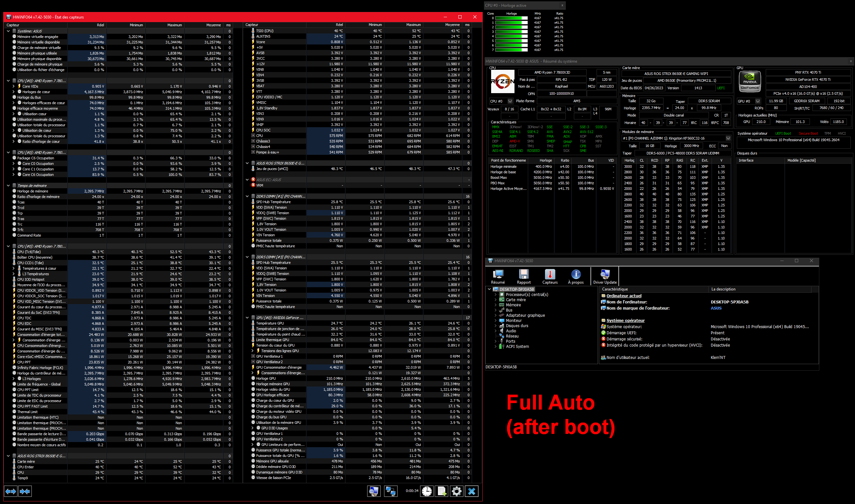Click the Rapport floppy disk icon
The width and height of the screenshot is (855, 504).
point(524,277)
